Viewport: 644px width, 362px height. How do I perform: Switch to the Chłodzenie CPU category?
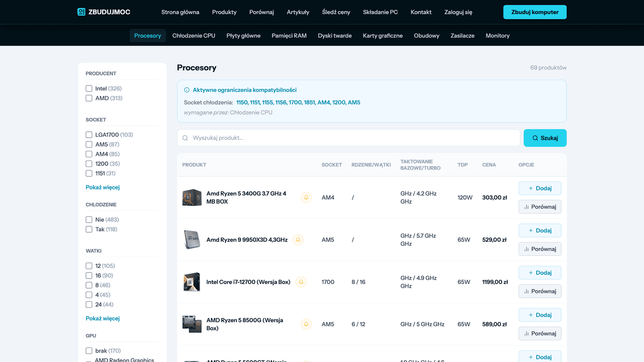(194, 36)
